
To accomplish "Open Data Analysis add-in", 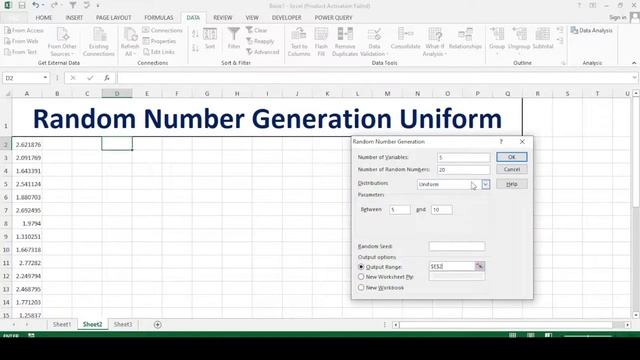I will click(591, 31).
